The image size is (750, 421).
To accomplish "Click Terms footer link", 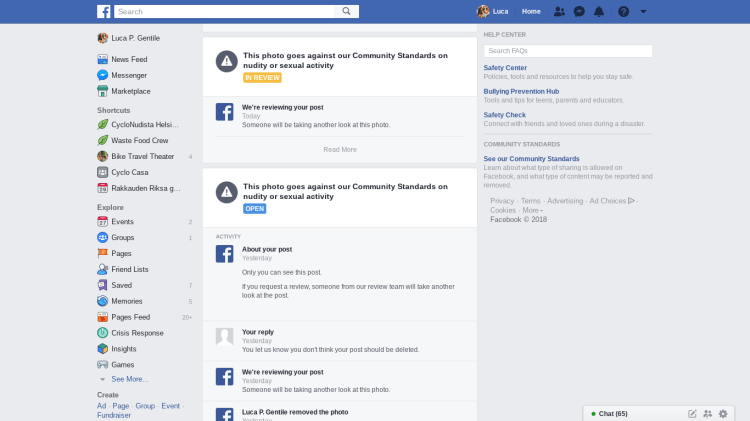I will click(530, 201).
